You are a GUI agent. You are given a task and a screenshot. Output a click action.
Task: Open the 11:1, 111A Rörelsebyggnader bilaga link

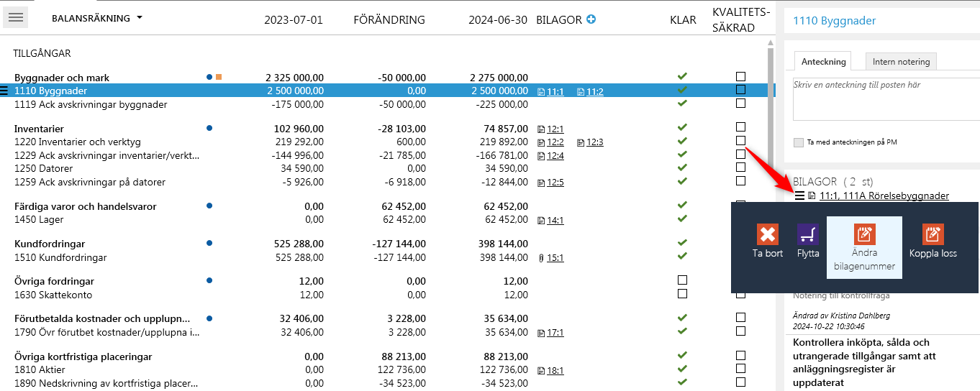(884, 195)
